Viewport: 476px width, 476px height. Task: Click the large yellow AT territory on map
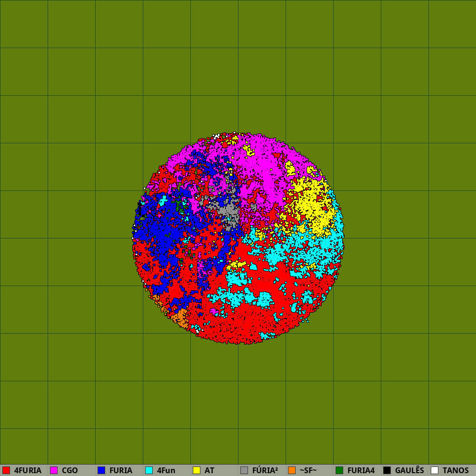tap(312, 205)
